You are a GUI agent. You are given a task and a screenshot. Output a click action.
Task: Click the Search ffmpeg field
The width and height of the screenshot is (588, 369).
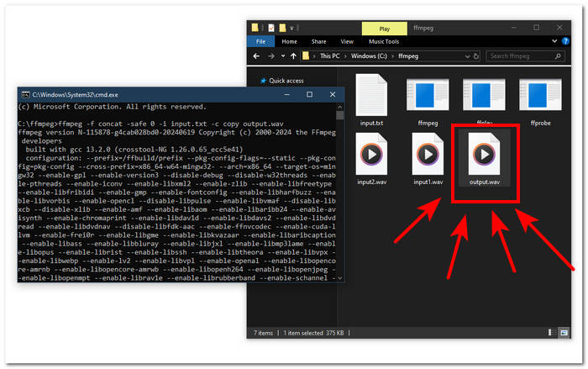click(x=525, y=56)
